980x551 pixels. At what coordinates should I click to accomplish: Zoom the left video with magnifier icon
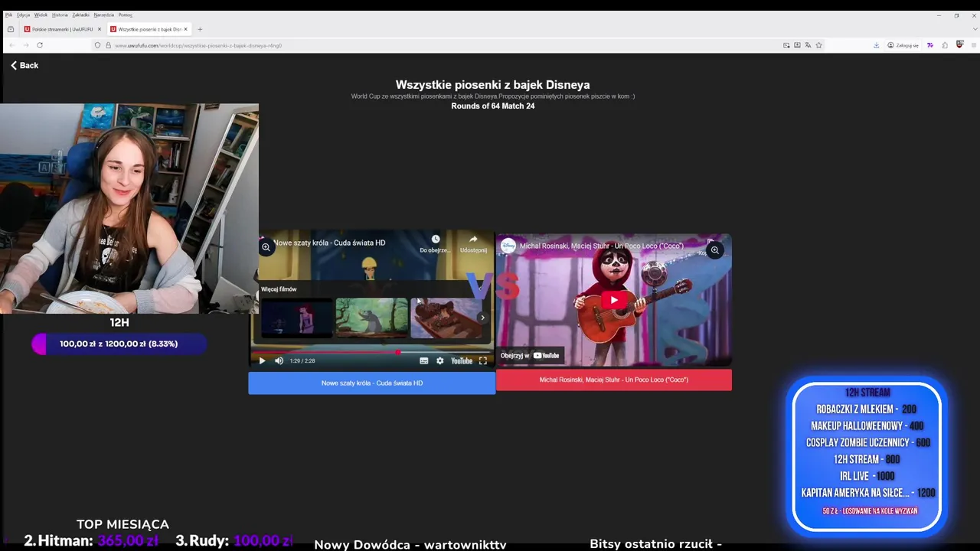click(x=266, y=246)
